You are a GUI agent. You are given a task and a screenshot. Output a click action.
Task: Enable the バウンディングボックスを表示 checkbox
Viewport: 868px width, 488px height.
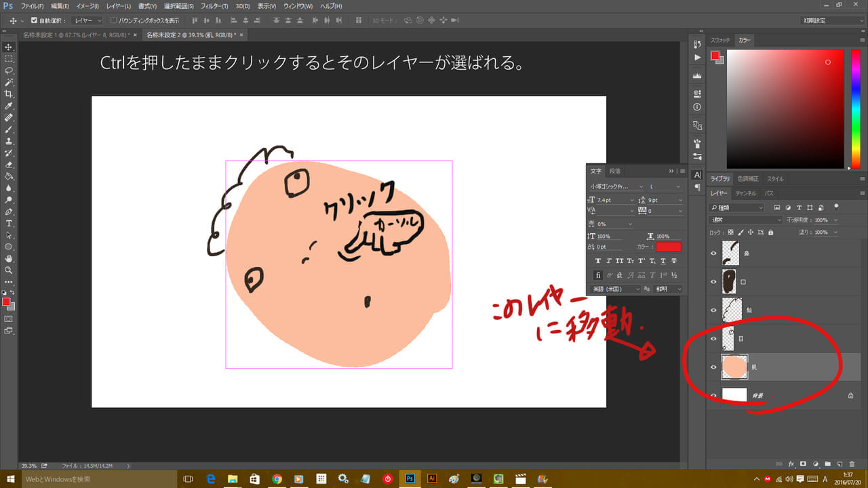114,20
